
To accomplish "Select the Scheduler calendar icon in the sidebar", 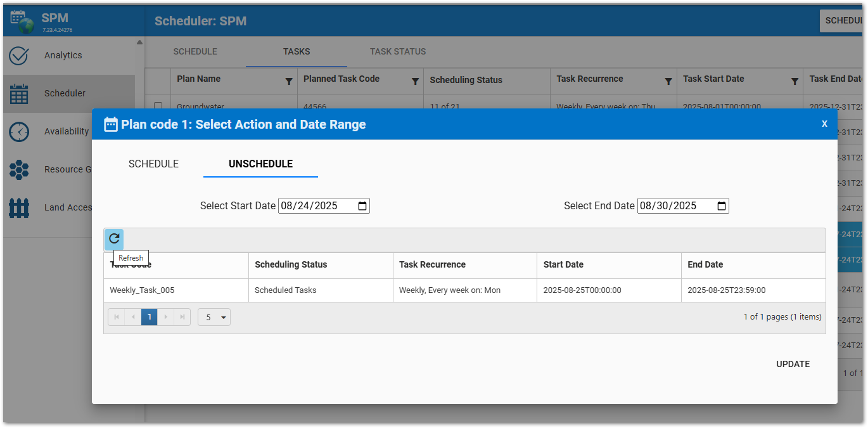I will click(18, 93).
